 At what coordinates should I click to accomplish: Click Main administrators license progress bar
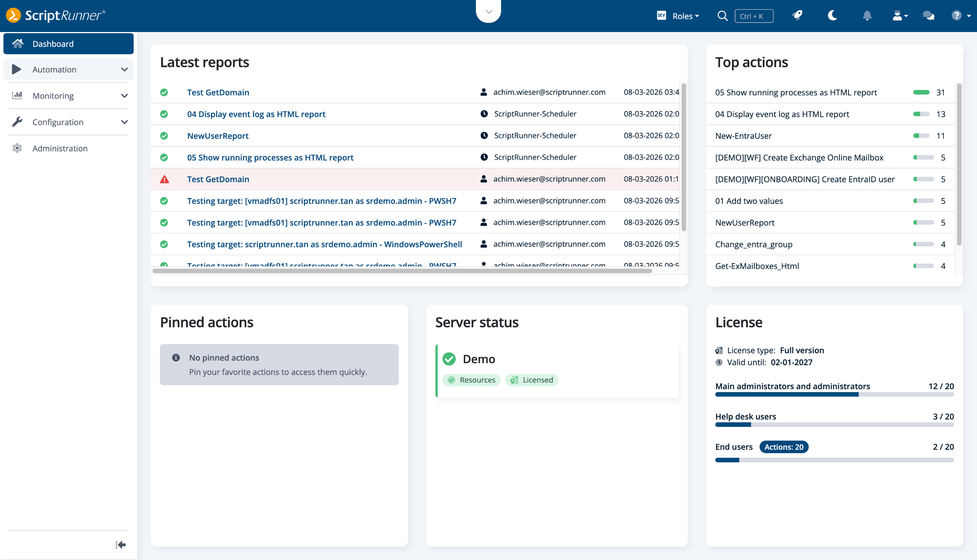tap(834, 394)
